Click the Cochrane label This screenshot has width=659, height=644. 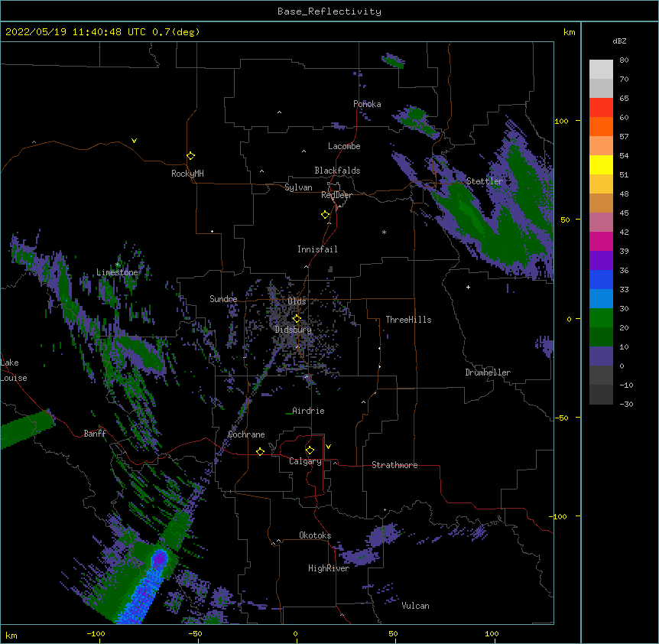pyautogui.click(x=246, y=434)
